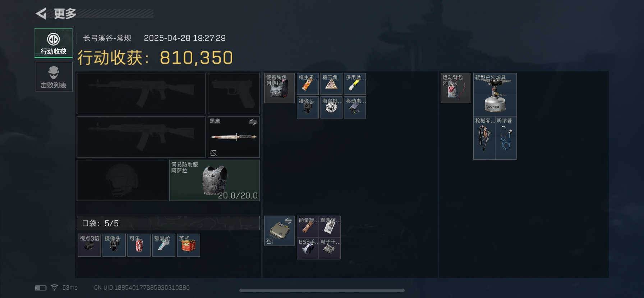Select the 便携胸包 chest rig item
This screenshot has width=644, height=298.
279,88
